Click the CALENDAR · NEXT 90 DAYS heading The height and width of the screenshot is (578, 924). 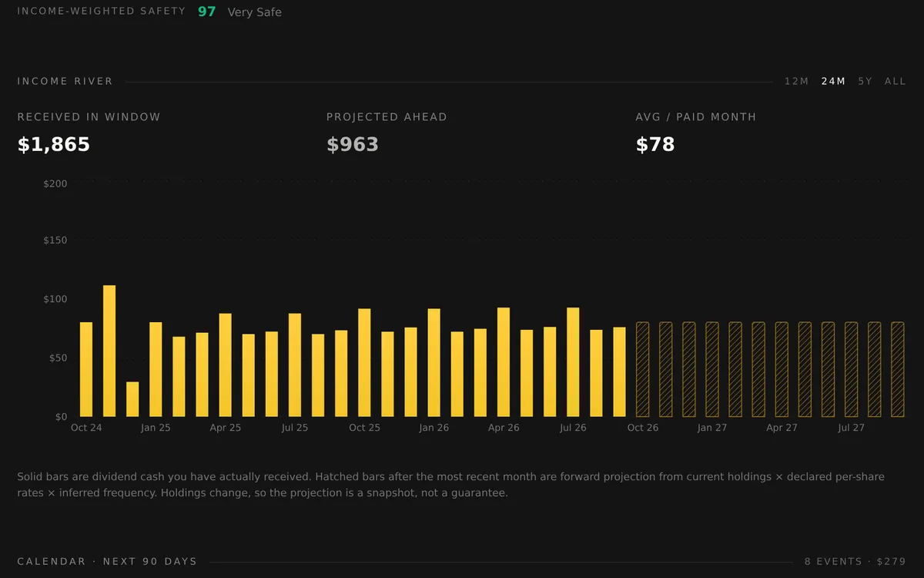(x=107, y=561)
